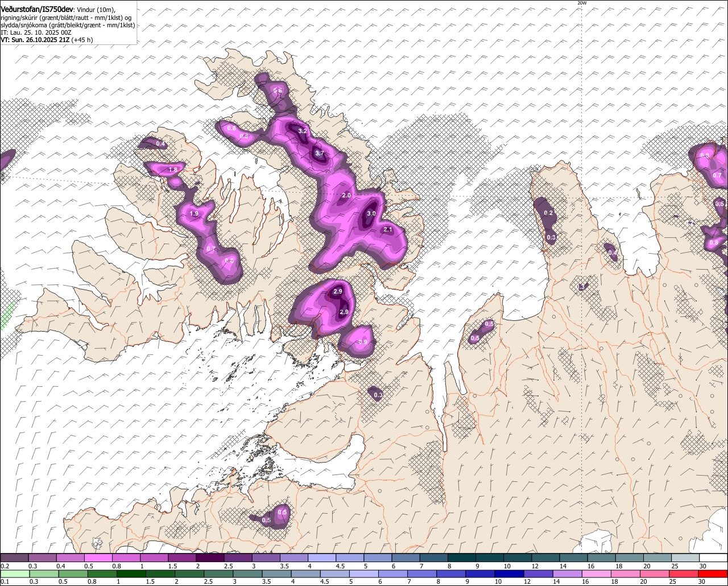This screenshot has width=728, height=586.
Task: Click the 0.2 value on the map
Action: (548, 213)
